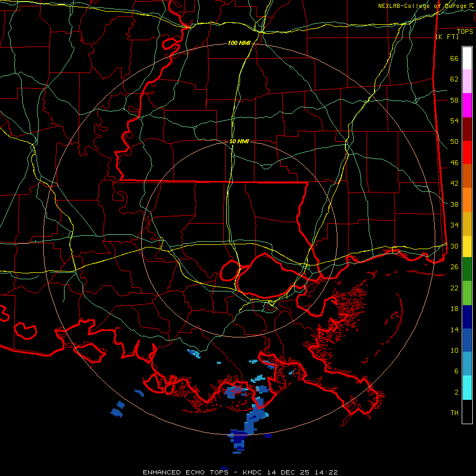Click the legend value "10"

(x=454, y=350)
